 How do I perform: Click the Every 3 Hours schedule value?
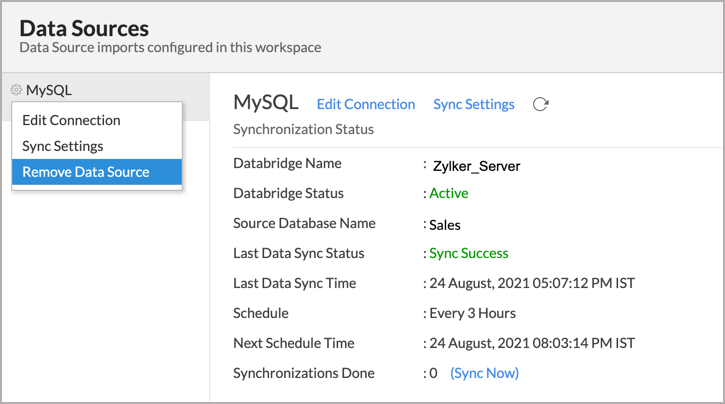[x=472, y=313]
